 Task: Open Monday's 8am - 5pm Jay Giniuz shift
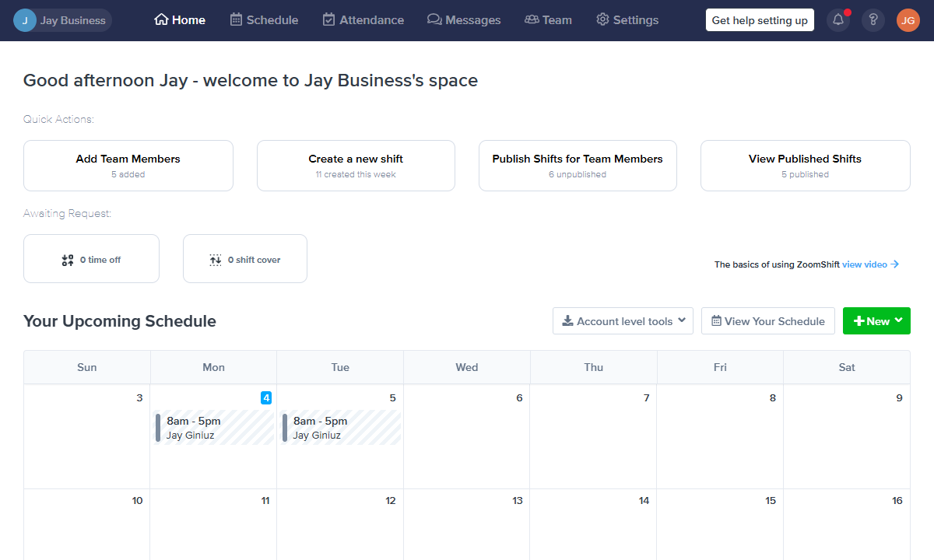pyautogui.click(x=214, y=428)
